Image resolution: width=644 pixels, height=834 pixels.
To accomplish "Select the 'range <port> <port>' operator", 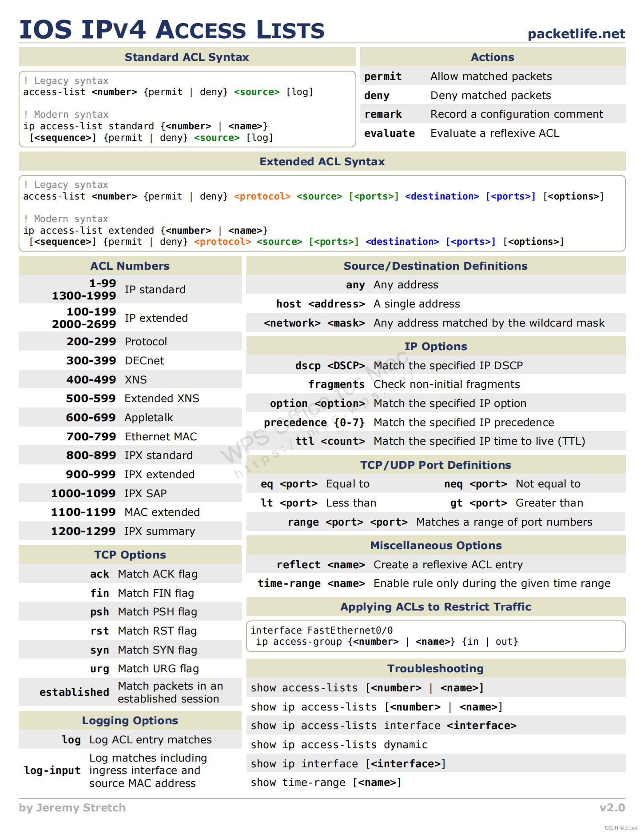I will tap(348, 522).
